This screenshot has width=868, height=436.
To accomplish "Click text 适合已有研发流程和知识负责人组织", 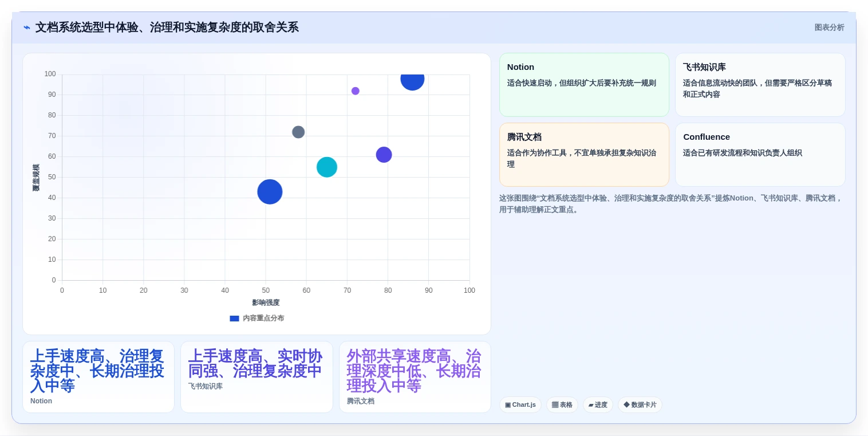I will (x=743, y=153).
